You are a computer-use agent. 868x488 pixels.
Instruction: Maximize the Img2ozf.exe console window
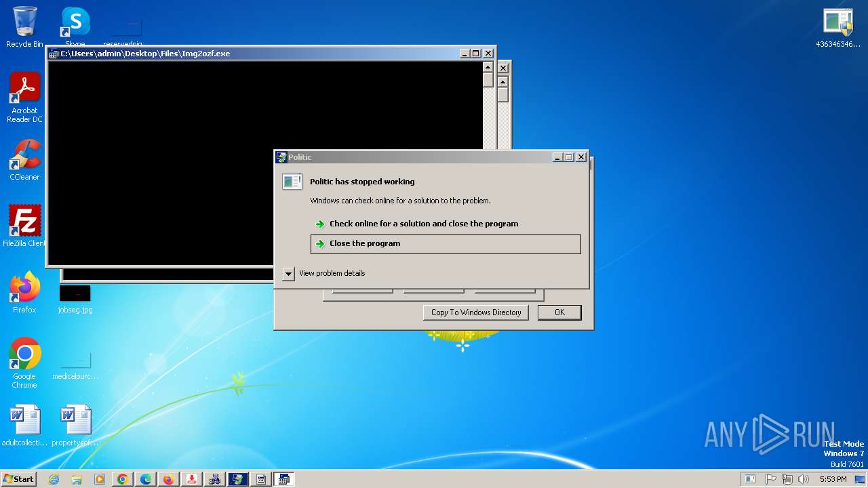coord(475,54)
